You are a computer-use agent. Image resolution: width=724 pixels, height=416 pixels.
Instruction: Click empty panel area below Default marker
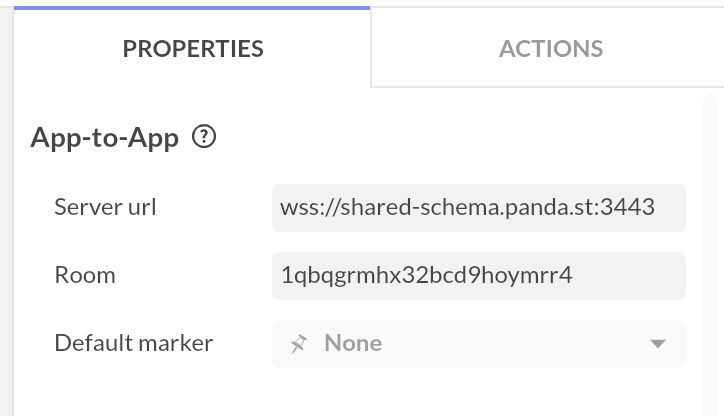pyautogui.click(x=360, y=395)
